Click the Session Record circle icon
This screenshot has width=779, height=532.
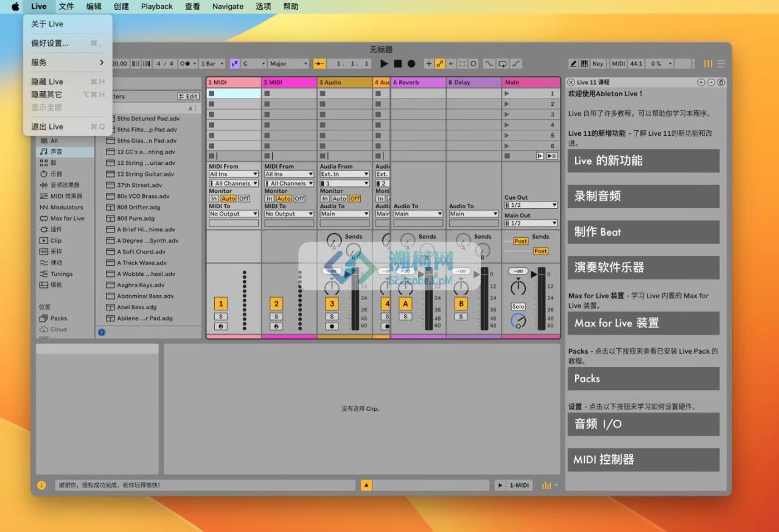pyautogui.click(x=473, y=63)
